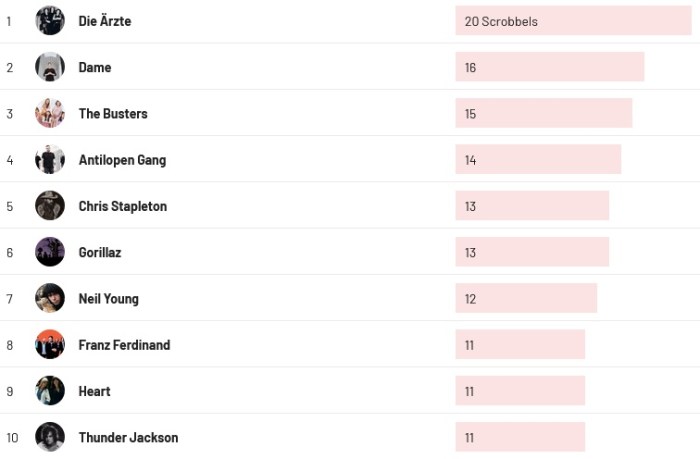Click Chris Stapleton's avatar picture

coord(50,206)
